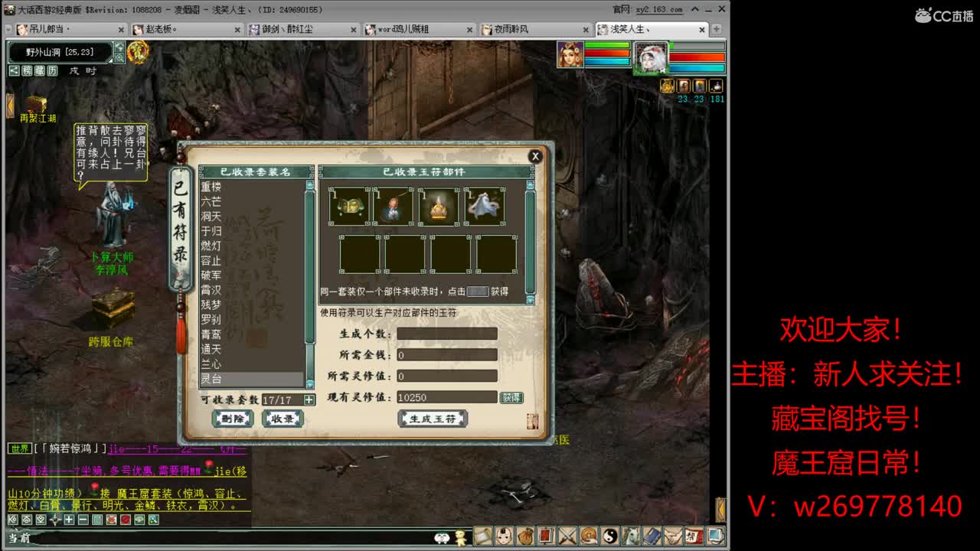Click the jade talisman parts scrollbar
Viewport: 980px width, 551px height.
[x=530, y=242]
